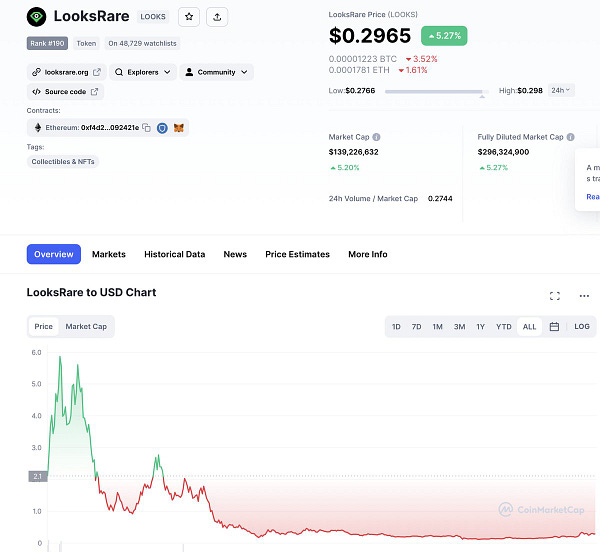Click the Token label badge
Image resolution: width=600 pixels, height=552 pixels.
pos(86,43)
